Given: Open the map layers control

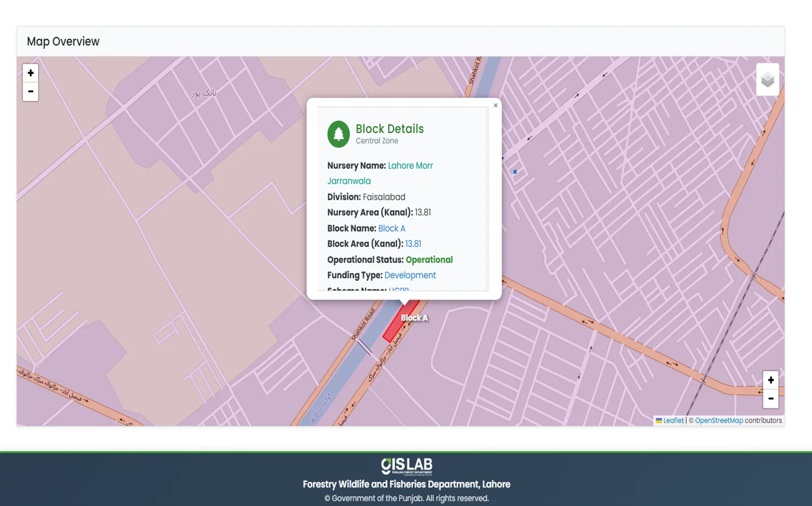Looking at the screenshot, I should pyautogui.click(x=767, y=80).
